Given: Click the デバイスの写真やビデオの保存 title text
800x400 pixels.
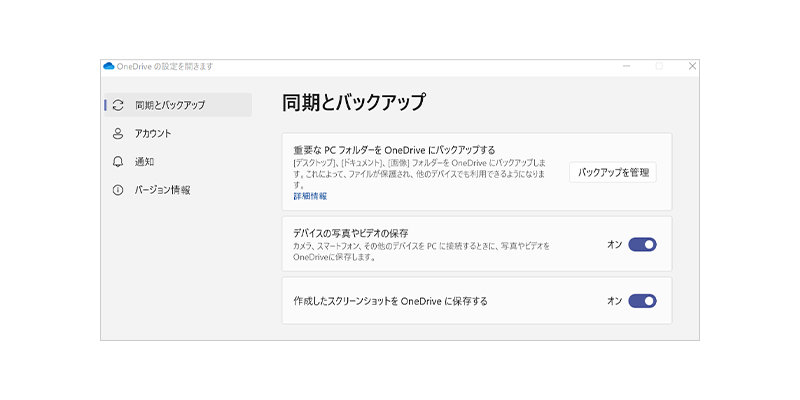Looking at the screenshot, I should coord(351,234).
